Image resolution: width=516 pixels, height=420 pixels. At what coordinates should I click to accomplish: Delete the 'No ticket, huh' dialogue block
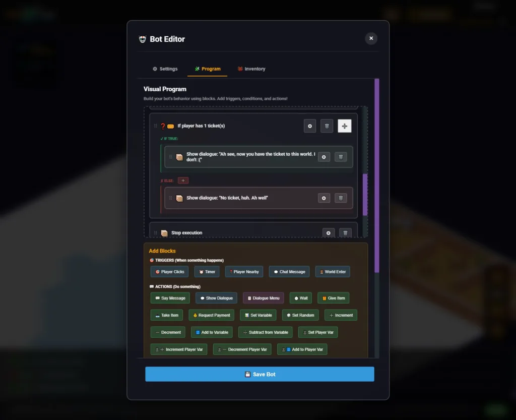click(341, 198)
